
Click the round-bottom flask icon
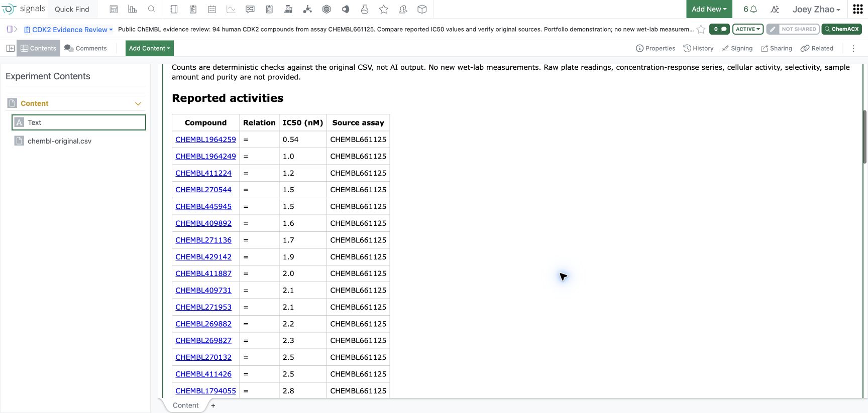[365, 9]
